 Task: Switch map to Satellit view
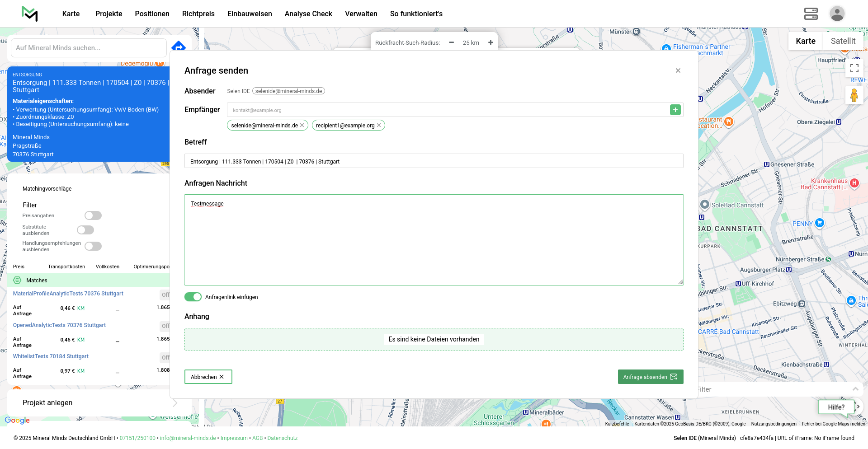[843, 41]
